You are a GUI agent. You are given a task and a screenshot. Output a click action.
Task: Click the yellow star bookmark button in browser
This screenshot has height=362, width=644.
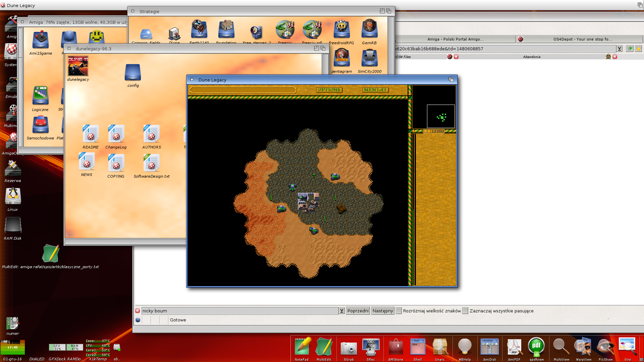tap(638, 49)
